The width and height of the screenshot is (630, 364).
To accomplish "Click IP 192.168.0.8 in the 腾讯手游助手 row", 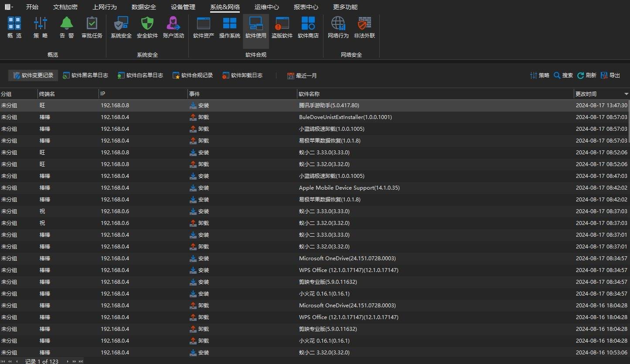I will point(115,105).
